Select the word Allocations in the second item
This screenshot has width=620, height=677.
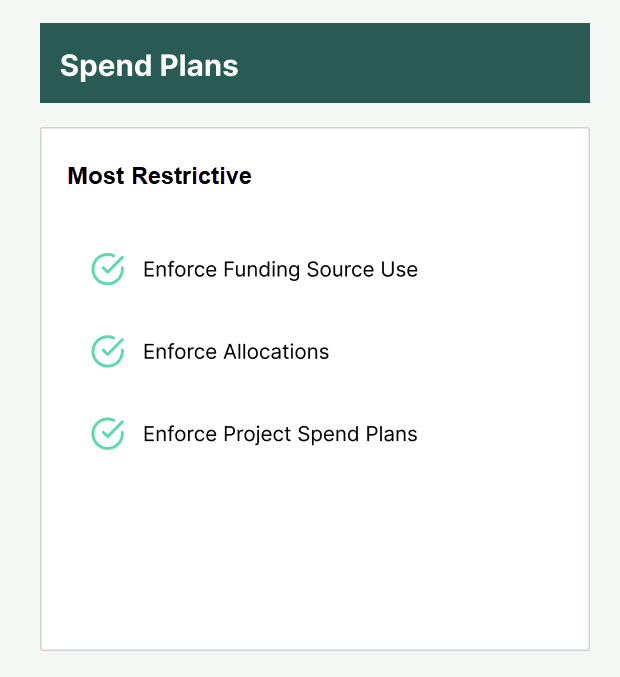coord(276,351)
